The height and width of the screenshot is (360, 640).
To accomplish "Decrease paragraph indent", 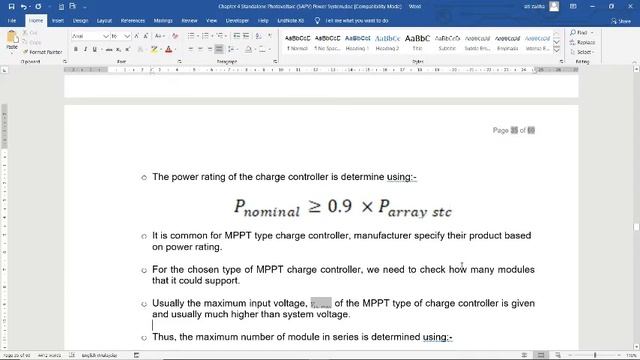I will pyautogui.click(x=237, y=36).
